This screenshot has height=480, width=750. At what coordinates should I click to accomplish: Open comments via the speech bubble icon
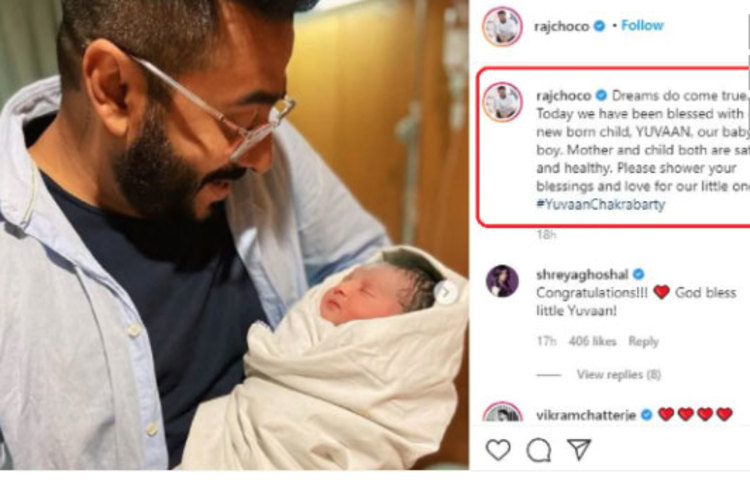click(539, 450)
